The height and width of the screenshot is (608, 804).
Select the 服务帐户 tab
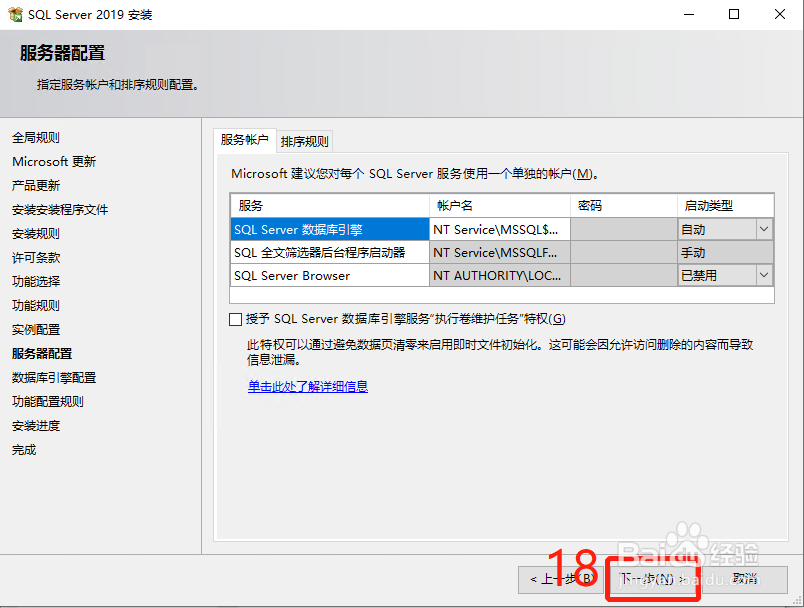pos(245,140)
